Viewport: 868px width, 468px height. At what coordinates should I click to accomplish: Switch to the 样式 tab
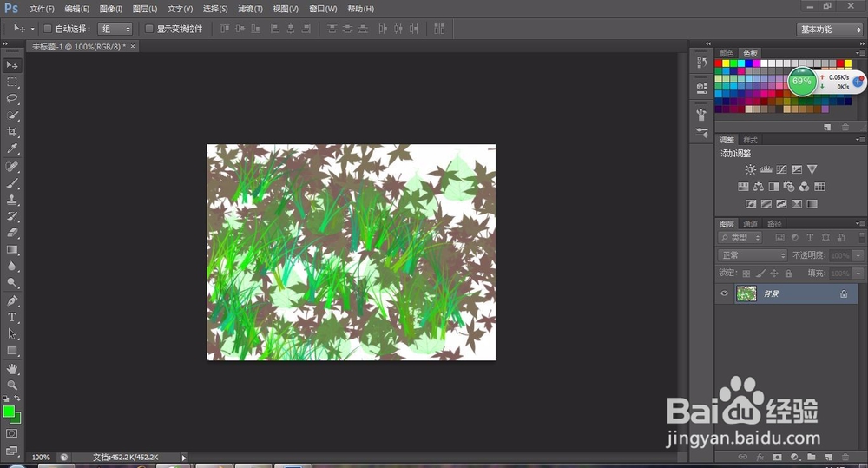coord(750,140)
